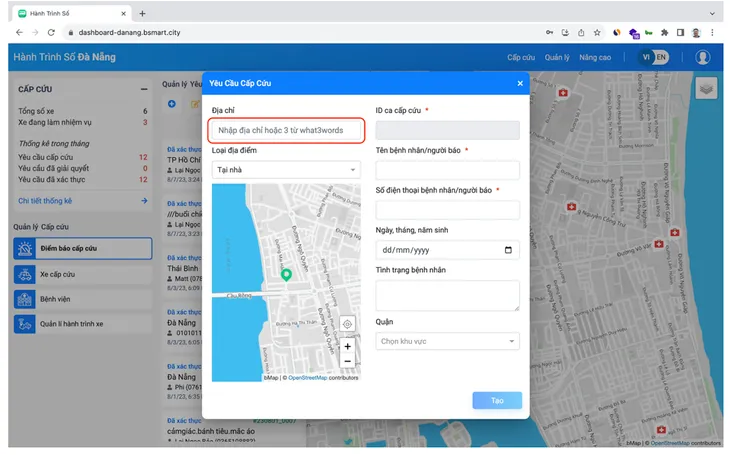This screenshot has height=455, width=730.
Task: Select the Hành Trình Số browser tab
Action: tap(71, 14)
